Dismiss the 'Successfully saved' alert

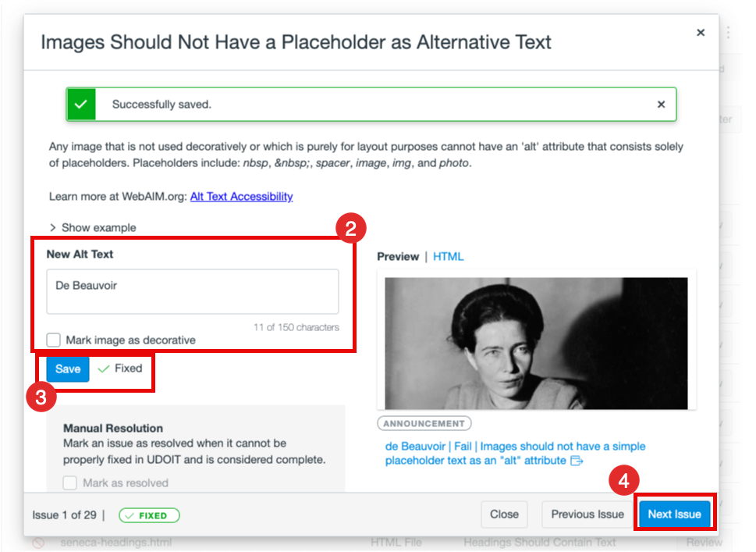click(661, 104)
